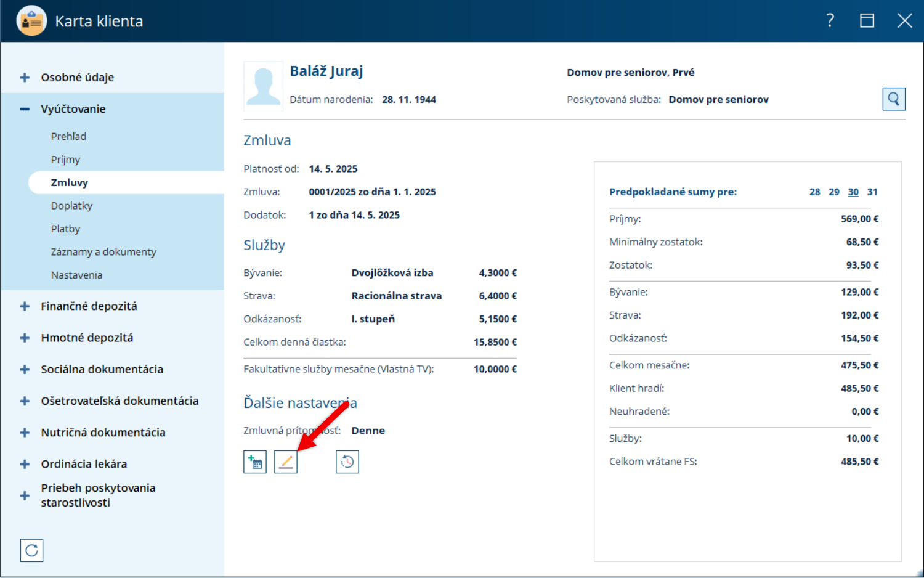Expand the Hmotné depozitá section
The height and width of the screenshot is (578, 924).
coord(25,338)
